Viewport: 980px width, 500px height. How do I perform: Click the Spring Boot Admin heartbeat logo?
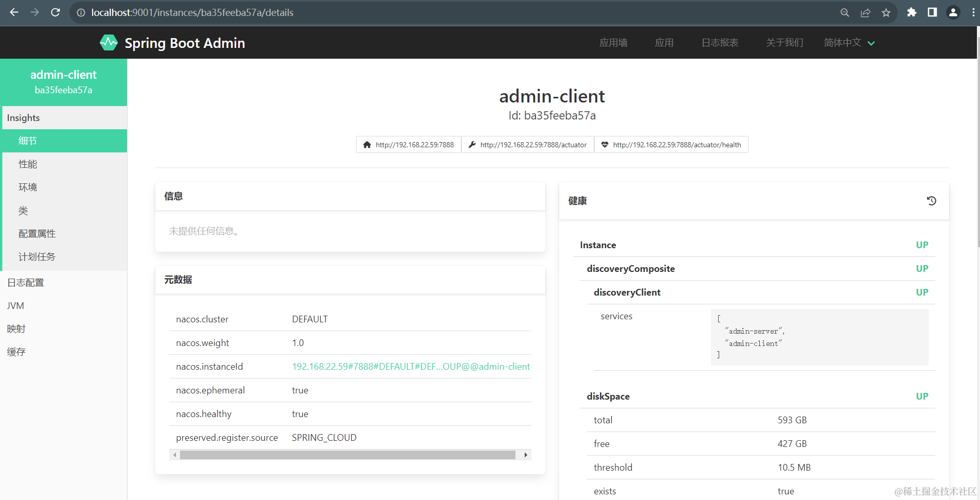point(109,43)
